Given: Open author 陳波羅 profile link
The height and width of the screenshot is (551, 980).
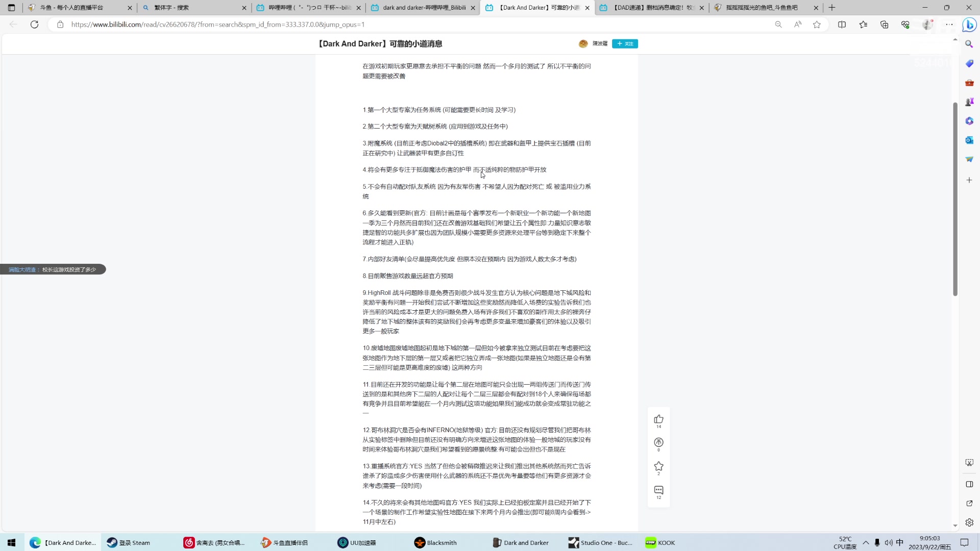Looking at the screenshot, I should coord(600,44).
